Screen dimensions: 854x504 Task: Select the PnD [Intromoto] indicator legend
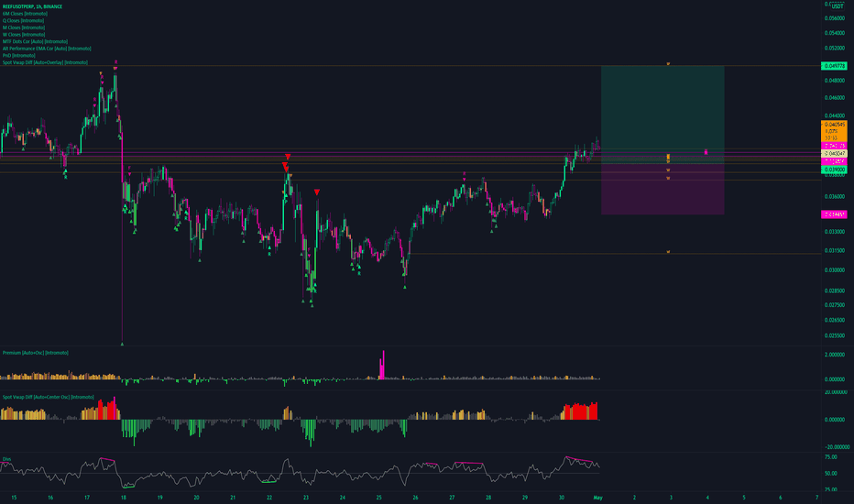18,56
